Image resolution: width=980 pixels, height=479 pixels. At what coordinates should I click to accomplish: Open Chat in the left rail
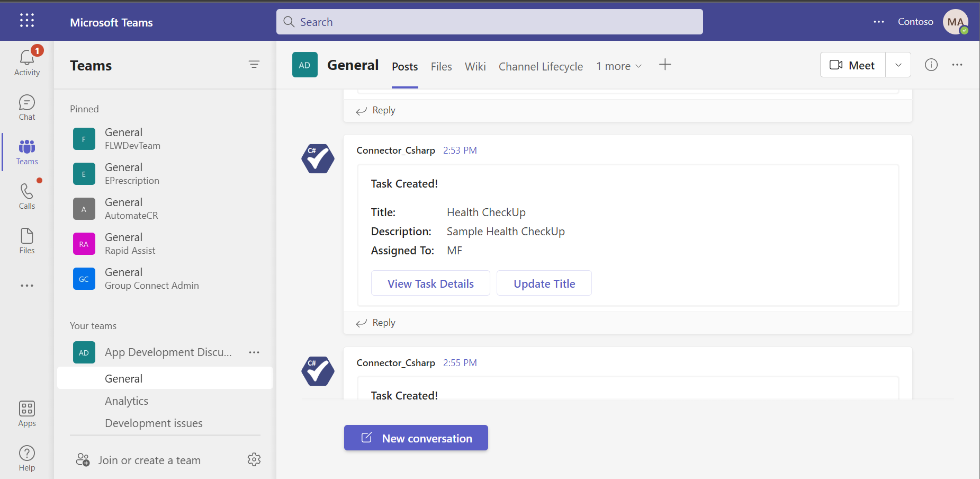pyautogui.click(x=27, y=108)
